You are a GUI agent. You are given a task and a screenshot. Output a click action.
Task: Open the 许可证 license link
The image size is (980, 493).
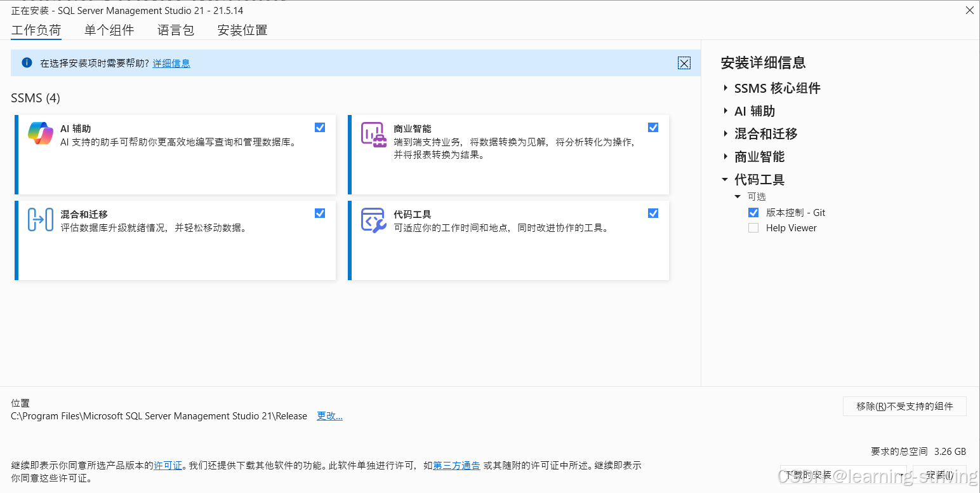[168, 466]
